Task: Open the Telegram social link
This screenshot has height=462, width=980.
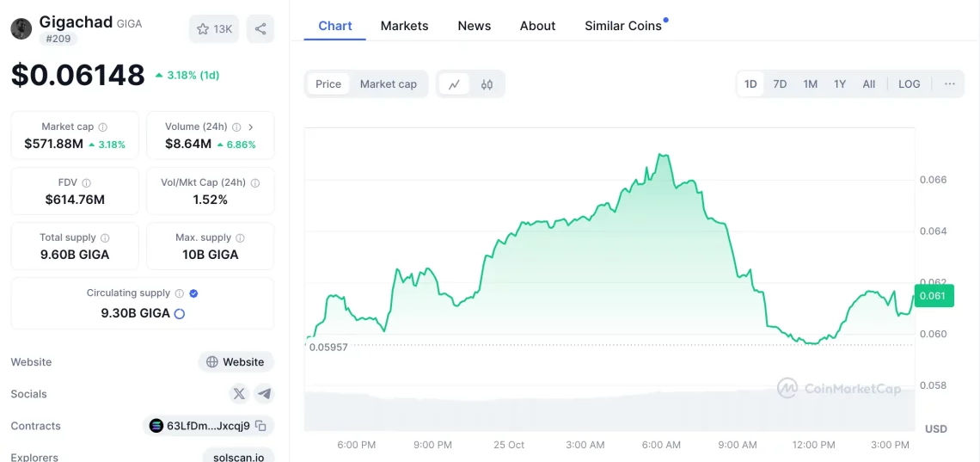Action: click(265, 394)
